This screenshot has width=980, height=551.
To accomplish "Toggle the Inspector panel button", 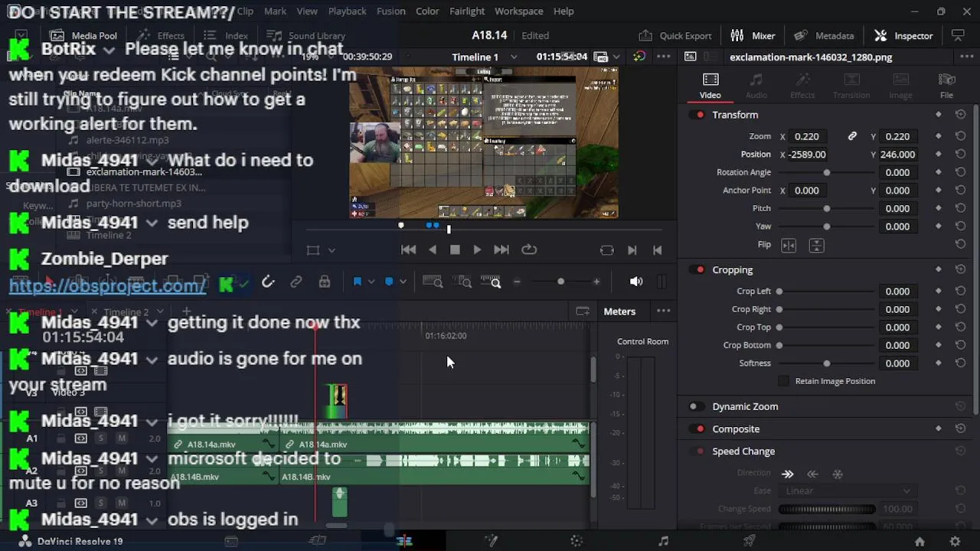I will (903, 36).
